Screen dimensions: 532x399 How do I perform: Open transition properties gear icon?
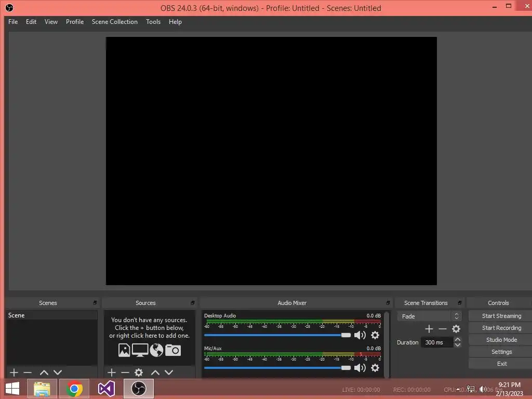[456, 329]
